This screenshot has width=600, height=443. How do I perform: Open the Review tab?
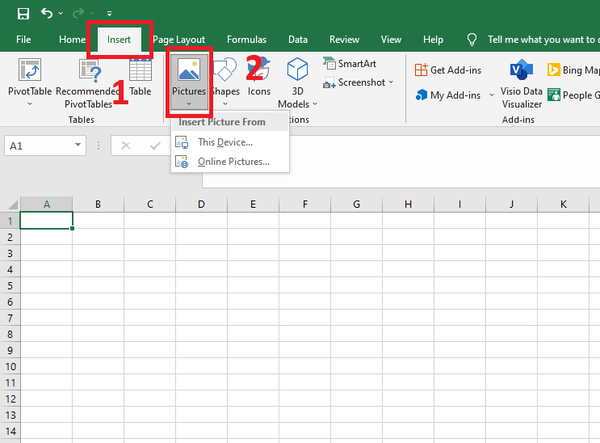click(x=344, y=39)
